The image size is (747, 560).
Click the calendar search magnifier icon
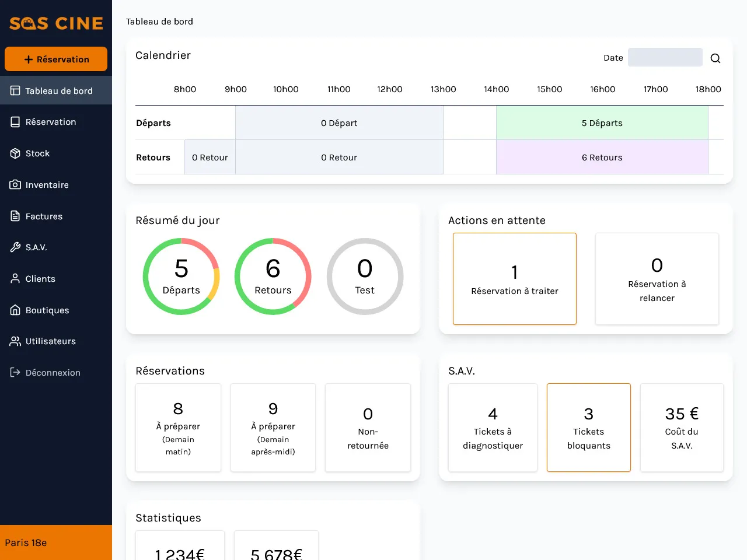pos(715,58)
